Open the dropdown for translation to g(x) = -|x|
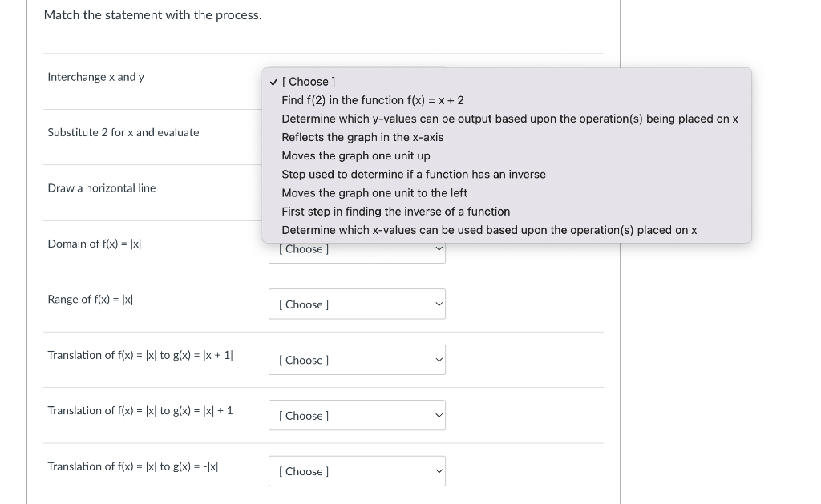The height and width of the screenshot is (504, 821). [x=357, y=471]
